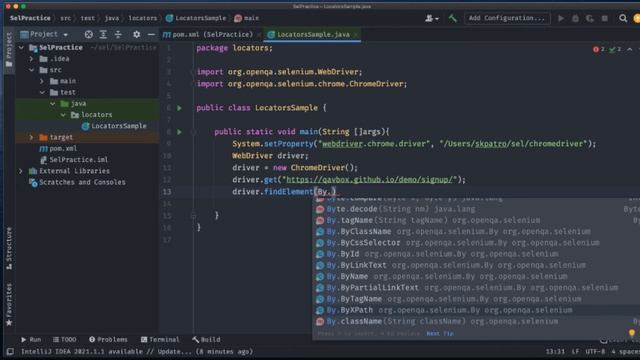This screenshot has width=640, height=360.
Task: Click the Run with Coverage icon
Action: [x=590, y=18]
